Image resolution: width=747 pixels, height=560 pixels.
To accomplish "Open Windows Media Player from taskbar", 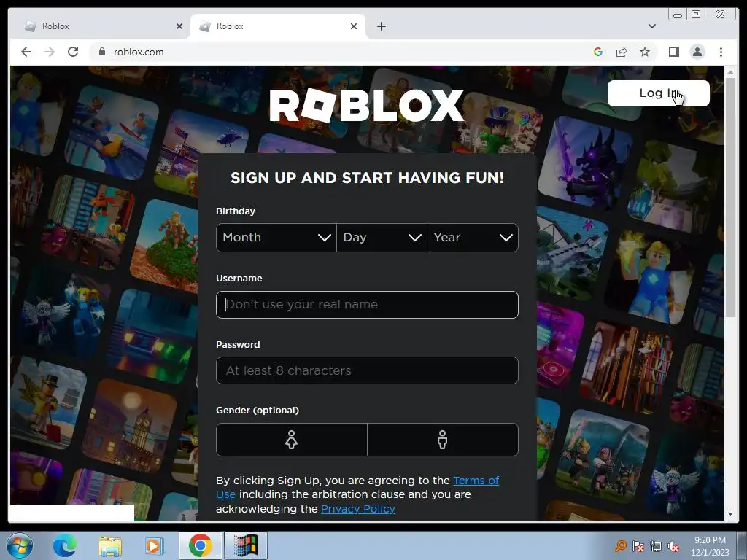I will (x=153, y=546).
